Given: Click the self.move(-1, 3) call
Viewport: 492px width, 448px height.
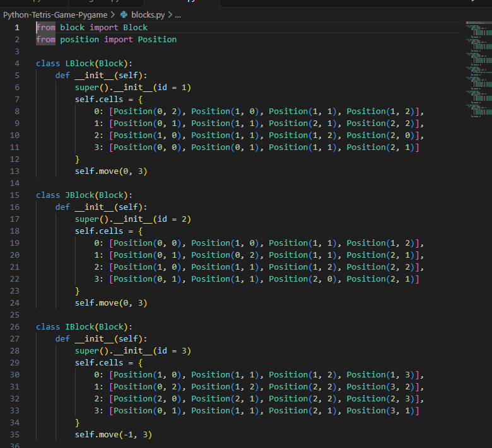Looking at the screenshot, I should (x=114, y=435).
